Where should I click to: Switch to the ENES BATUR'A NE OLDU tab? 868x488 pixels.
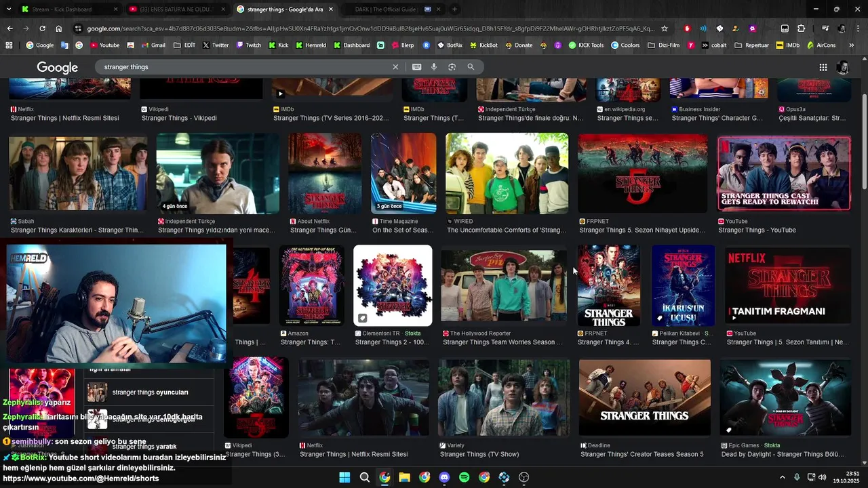[x=176, y=9]
